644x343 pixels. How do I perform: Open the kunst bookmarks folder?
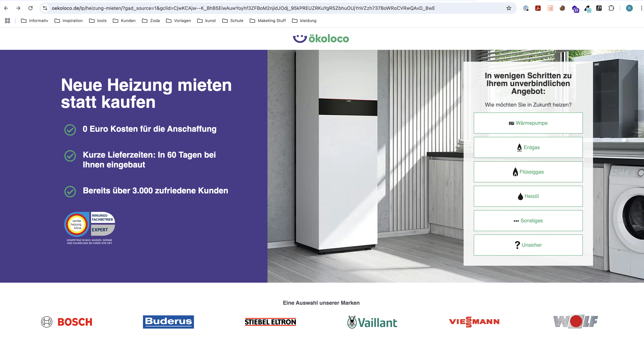coord(206,21)
